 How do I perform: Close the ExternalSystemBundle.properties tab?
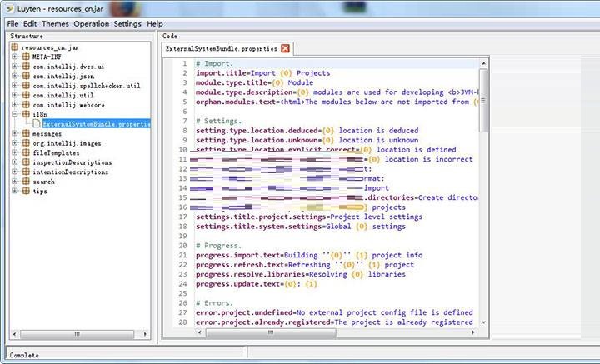[x=285, y=48]
